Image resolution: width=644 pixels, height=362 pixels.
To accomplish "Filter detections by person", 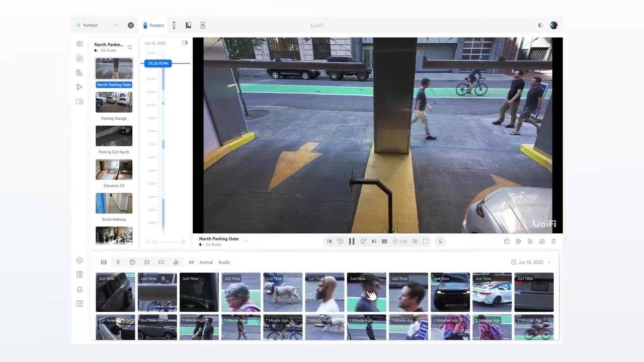I will (118, 262).
